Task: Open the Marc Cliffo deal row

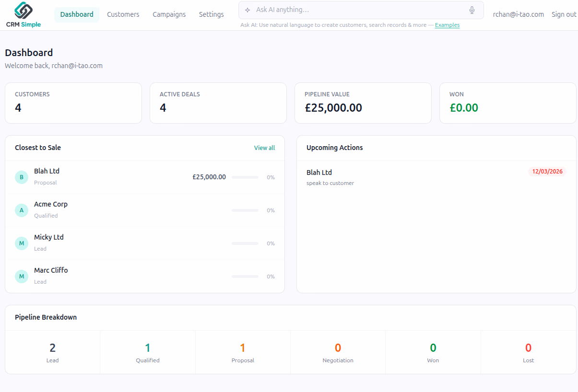Action: (145, 277)
